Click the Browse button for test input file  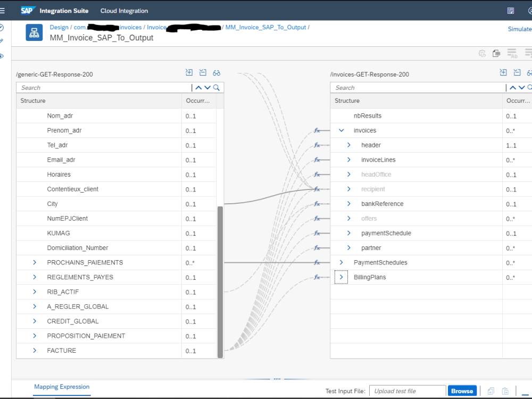462,390
